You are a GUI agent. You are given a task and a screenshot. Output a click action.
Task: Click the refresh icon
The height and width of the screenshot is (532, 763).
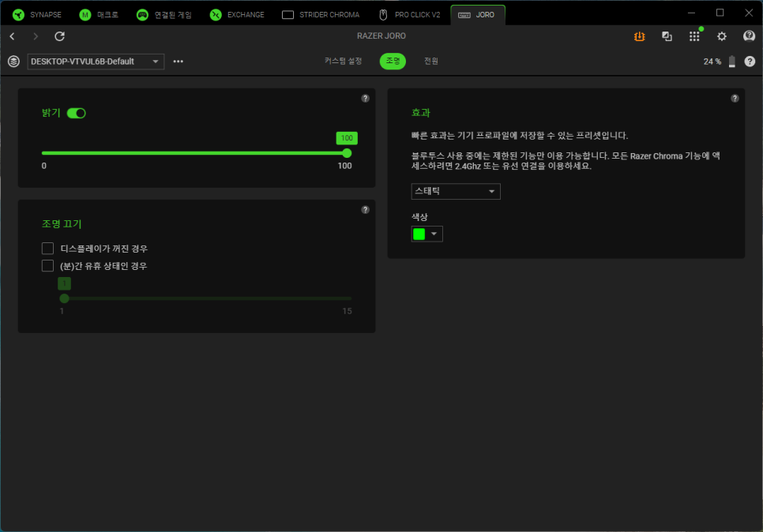pyautogui.click(x=59, y=36)
